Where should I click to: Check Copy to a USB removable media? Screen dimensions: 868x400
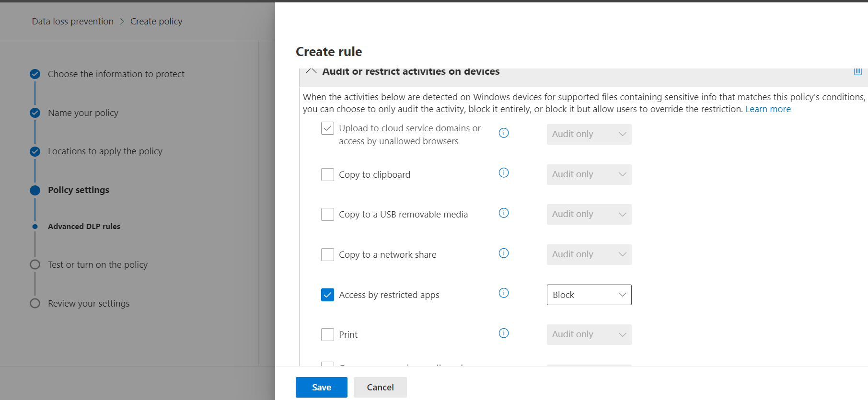(327, 214)
